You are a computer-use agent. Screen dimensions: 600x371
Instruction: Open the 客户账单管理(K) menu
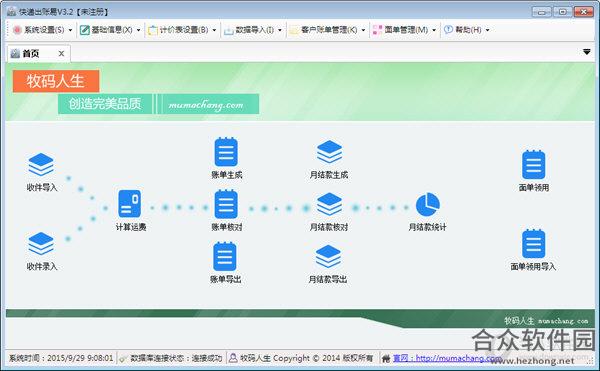[x=329, y=30]
